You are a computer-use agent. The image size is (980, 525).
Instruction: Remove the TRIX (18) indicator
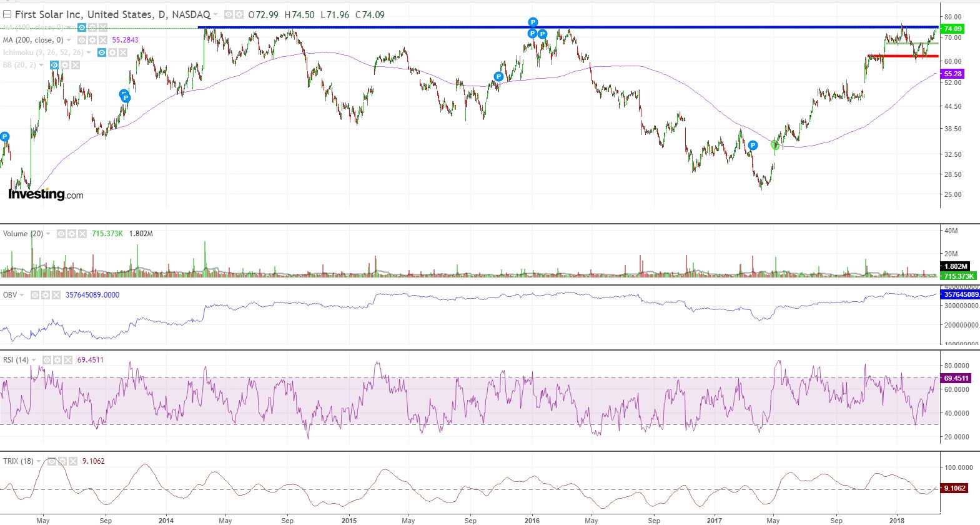(x=73, y=461)
